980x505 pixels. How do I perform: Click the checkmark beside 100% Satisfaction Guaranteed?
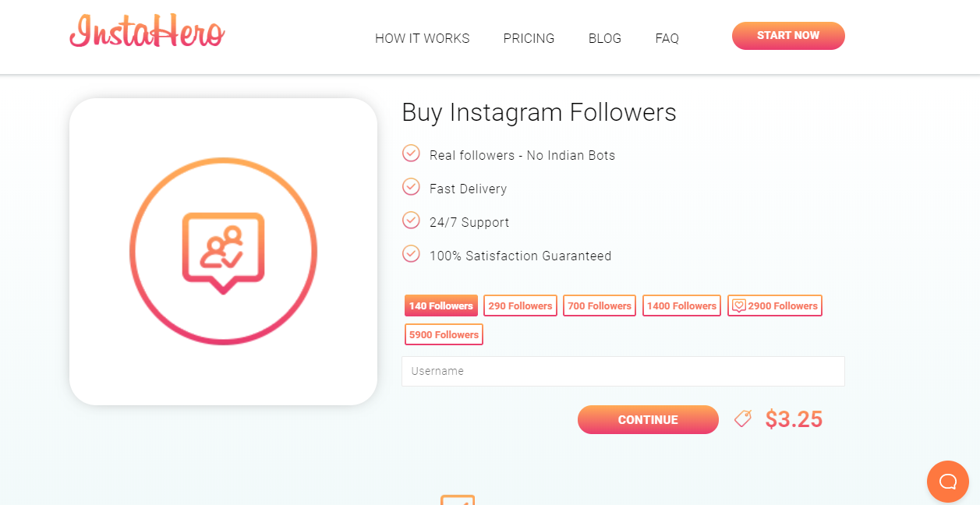click(411, 254)
